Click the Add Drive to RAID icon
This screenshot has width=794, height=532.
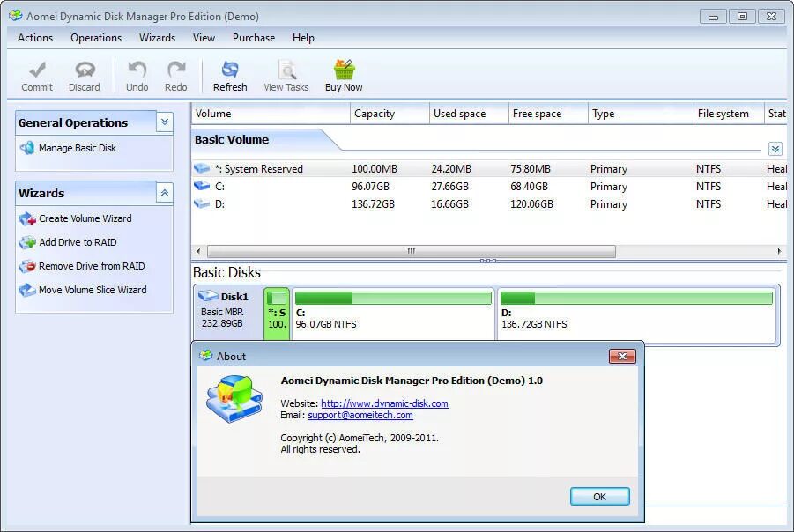coord(26,242)
